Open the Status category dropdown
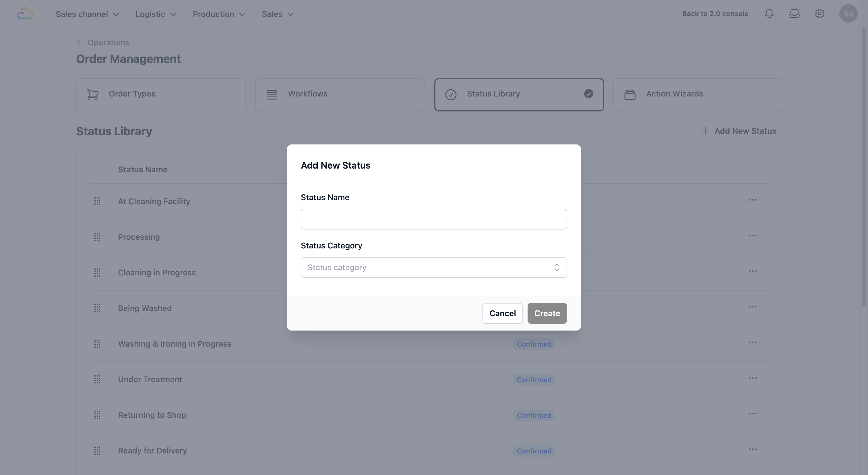Image resolution: width=868 pixels, height=475 pixels. 433,267
